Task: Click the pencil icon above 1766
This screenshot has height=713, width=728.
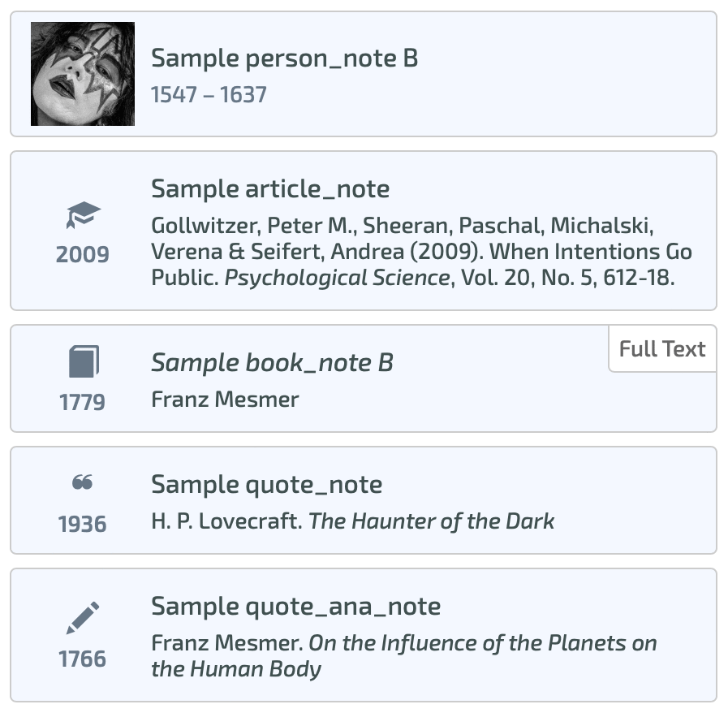Action: pyautogui.click(x=82, y=618)
